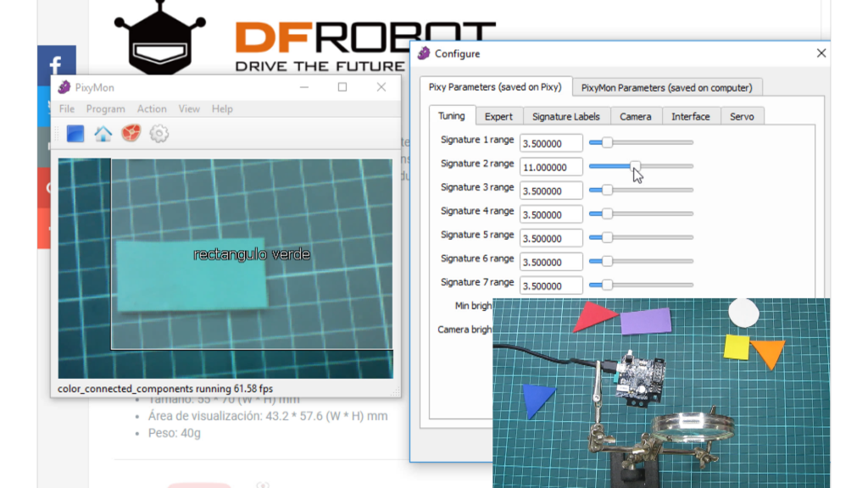868x488 pixels.
Task: Close the Configure dialog
Action: (821, 53)
